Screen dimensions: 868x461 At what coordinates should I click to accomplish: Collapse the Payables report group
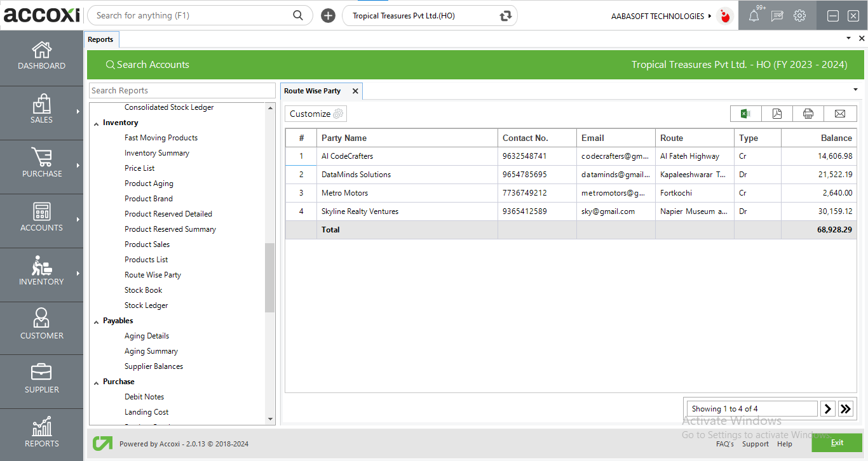coord(97,321)
